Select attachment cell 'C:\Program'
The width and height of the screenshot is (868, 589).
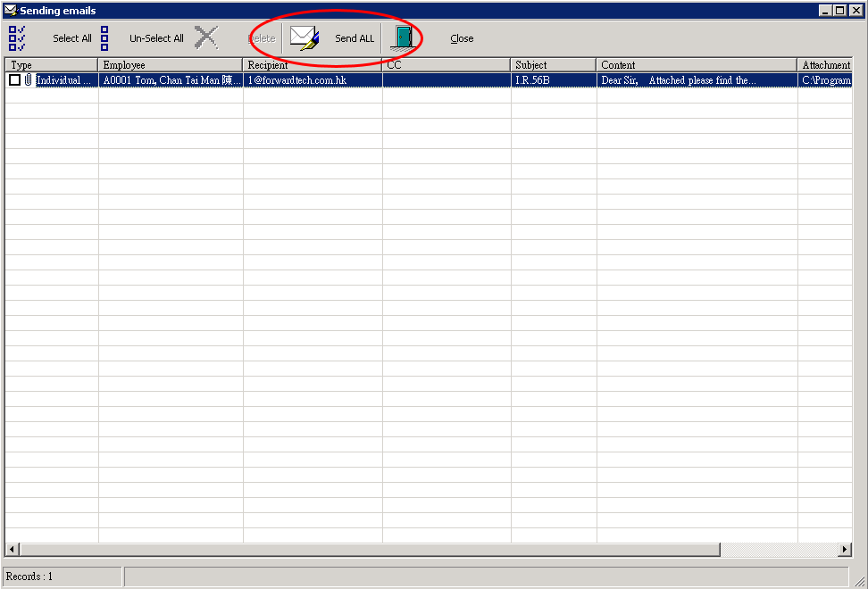click(825, 80)
